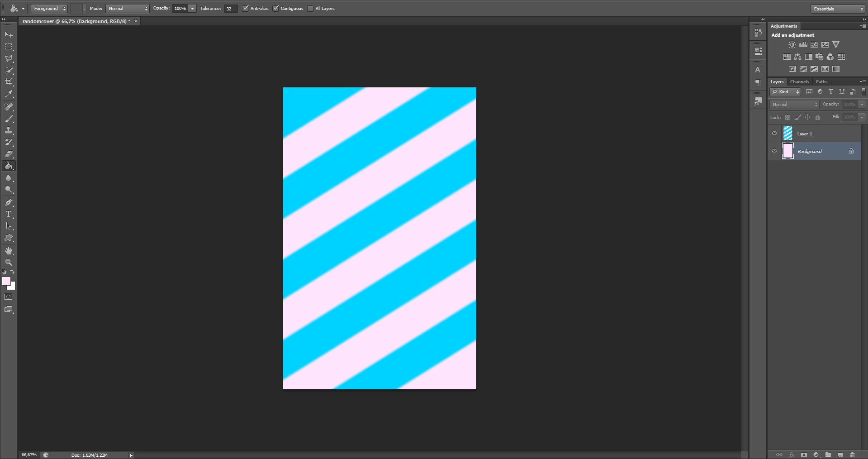Add a Gradient Map adjustment
Image resolution: width=868 pixels, height=459 pixels.
tap(836, 69)
